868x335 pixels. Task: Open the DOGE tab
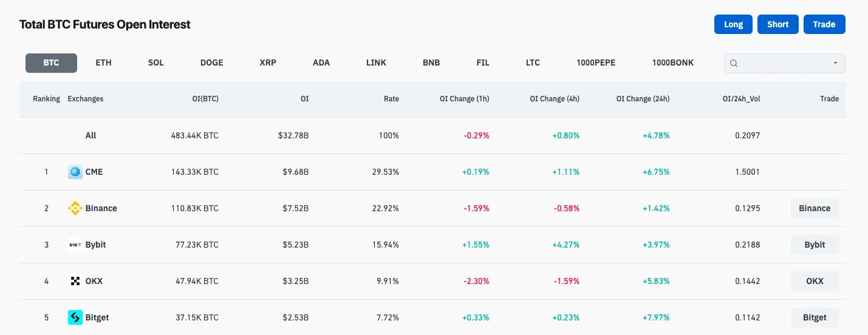point(211,63)
